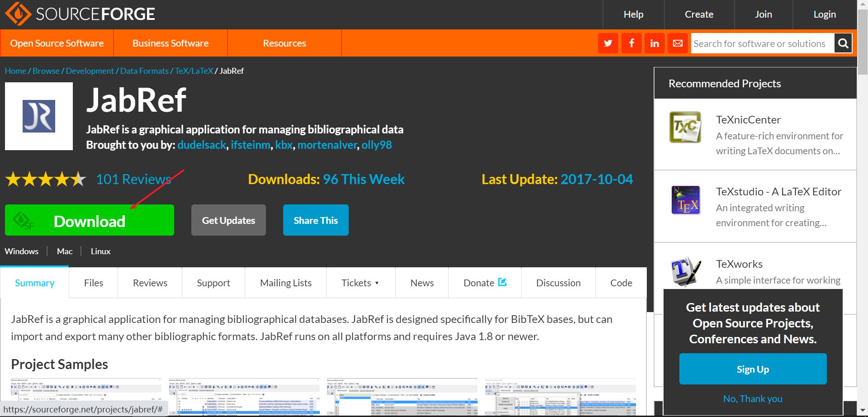
Task: Click the search for software input field
Action: [x=763, y=43]
